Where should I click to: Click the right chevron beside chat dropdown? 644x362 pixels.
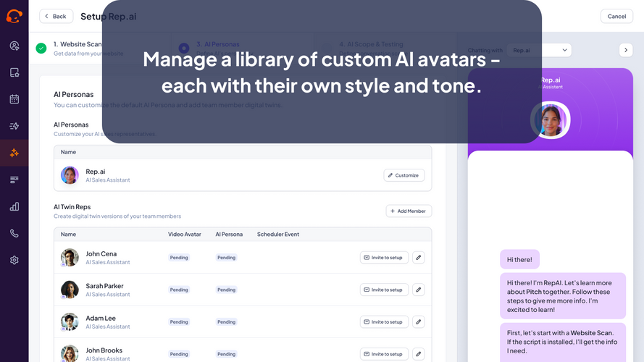point(626,50)
